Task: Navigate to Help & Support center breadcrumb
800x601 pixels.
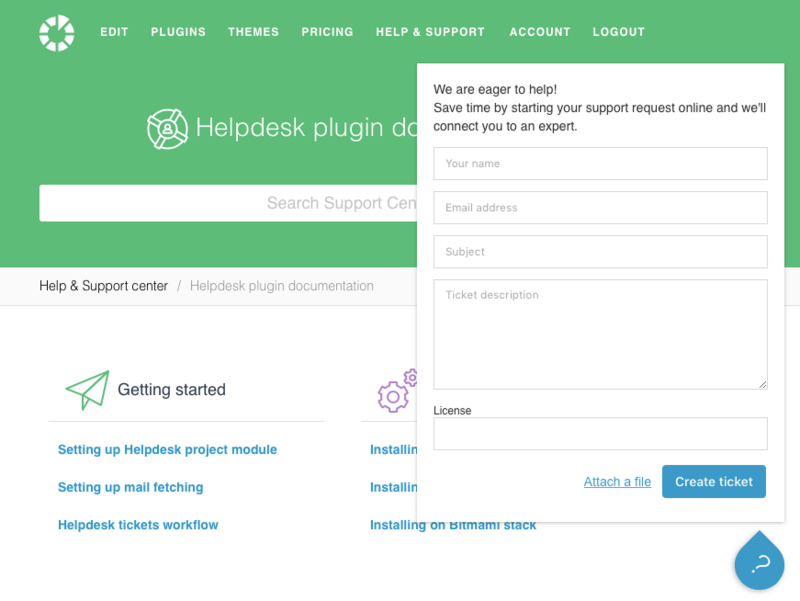Action: (x=103, y=285)
